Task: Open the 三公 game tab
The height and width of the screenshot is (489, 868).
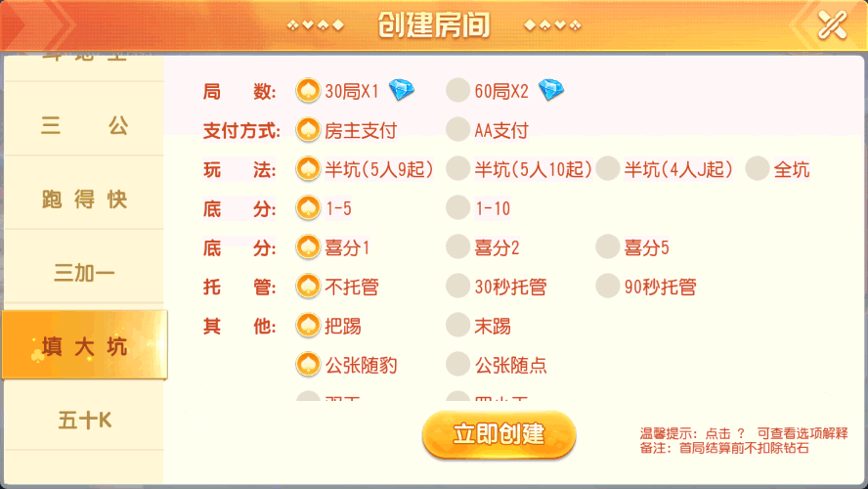Action: coord(84,126)
